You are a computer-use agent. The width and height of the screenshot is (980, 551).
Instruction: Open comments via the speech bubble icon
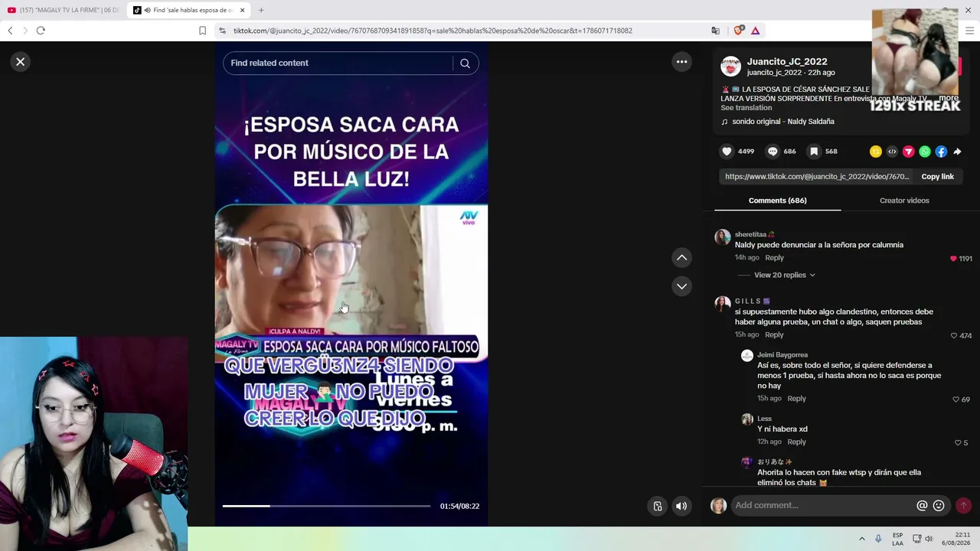[773, 152]
